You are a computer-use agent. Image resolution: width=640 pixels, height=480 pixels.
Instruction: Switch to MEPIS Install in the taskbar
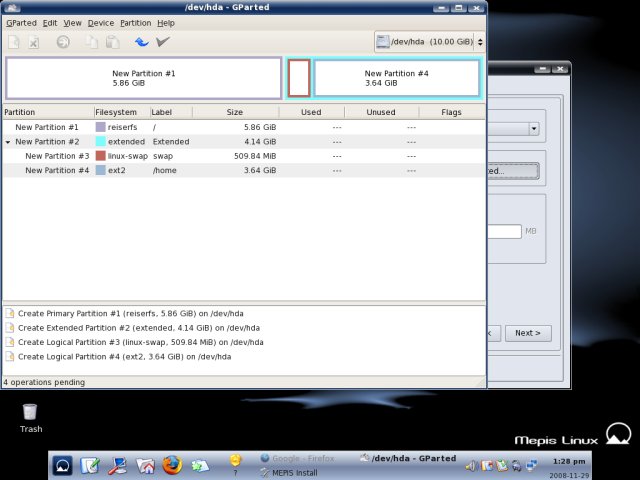(295, 472)
